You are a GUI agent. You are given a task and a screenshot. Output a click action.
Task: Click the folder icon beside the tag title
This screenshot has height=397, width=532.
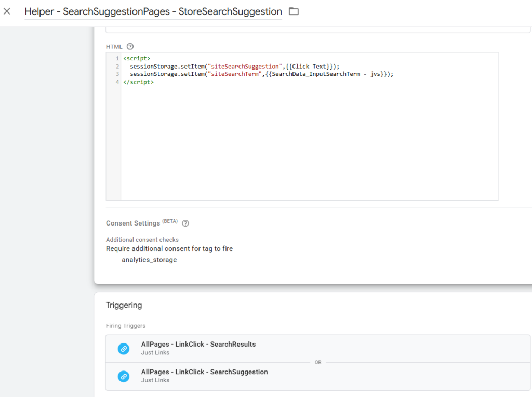pos(294,11)
